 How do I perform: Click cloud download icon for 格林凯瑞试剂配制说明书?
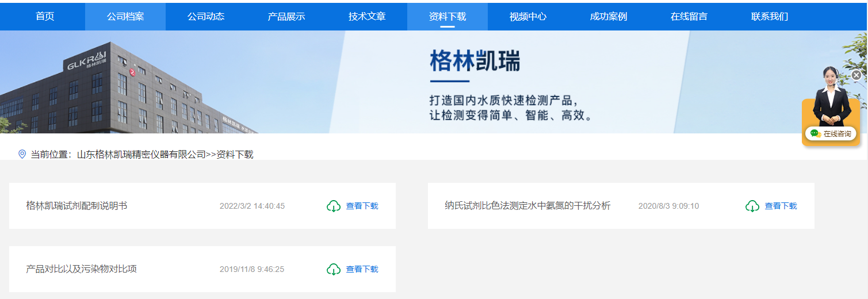tap(334, 206)
